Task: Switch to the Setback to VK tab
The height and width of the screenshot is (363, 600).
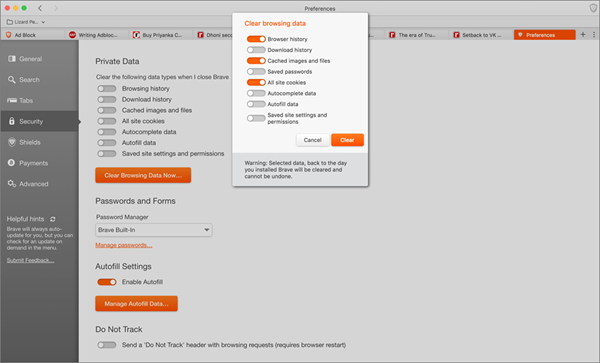Action: point(481,35)
